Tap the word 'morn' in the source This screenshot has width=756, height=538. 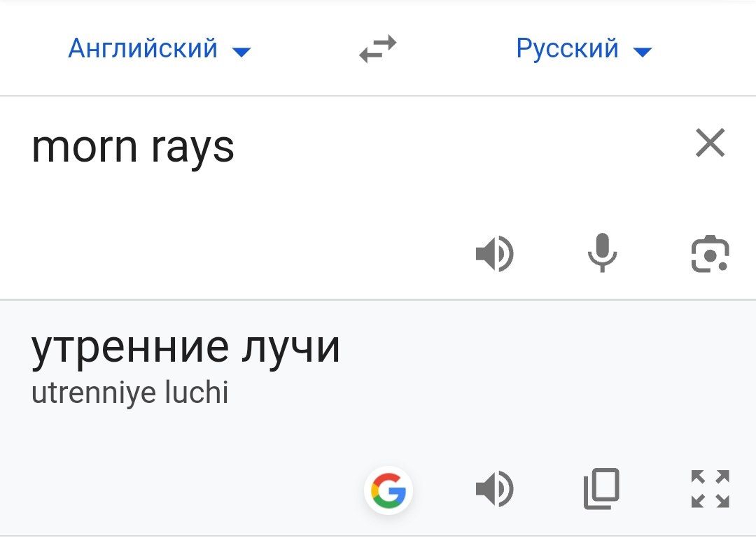(85, 147)
